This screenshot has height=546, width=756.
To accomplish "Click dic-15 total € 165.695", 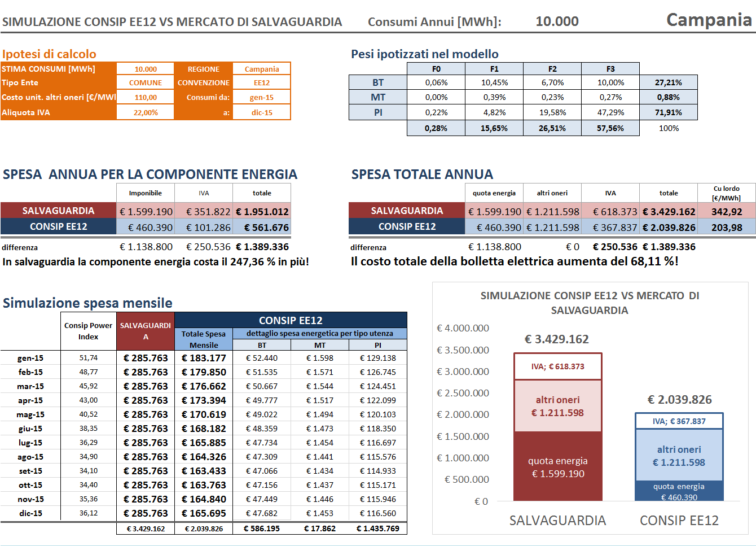I will 204,513.
